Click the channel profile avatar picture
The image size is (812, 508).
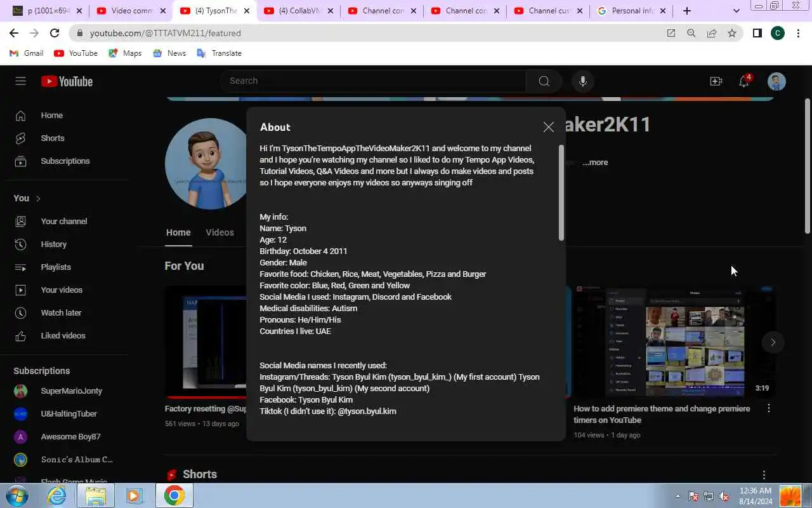click(206, 164)
